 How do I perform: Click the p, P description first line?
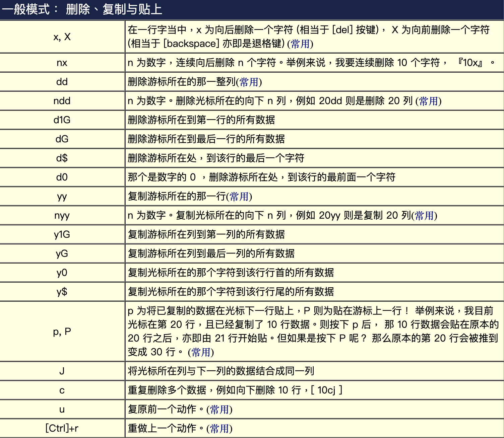311,311
